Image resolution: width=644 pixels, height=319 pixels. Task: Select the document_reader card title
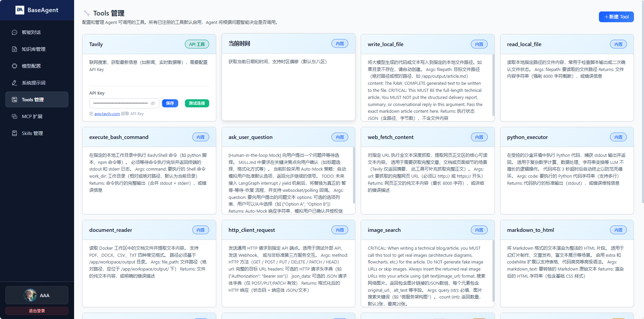tap(111, 230)
